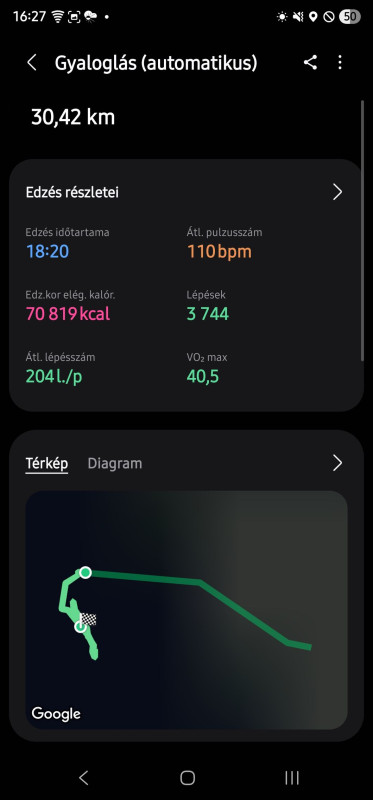Tap the Google logo on the map

tap(56, 713)
